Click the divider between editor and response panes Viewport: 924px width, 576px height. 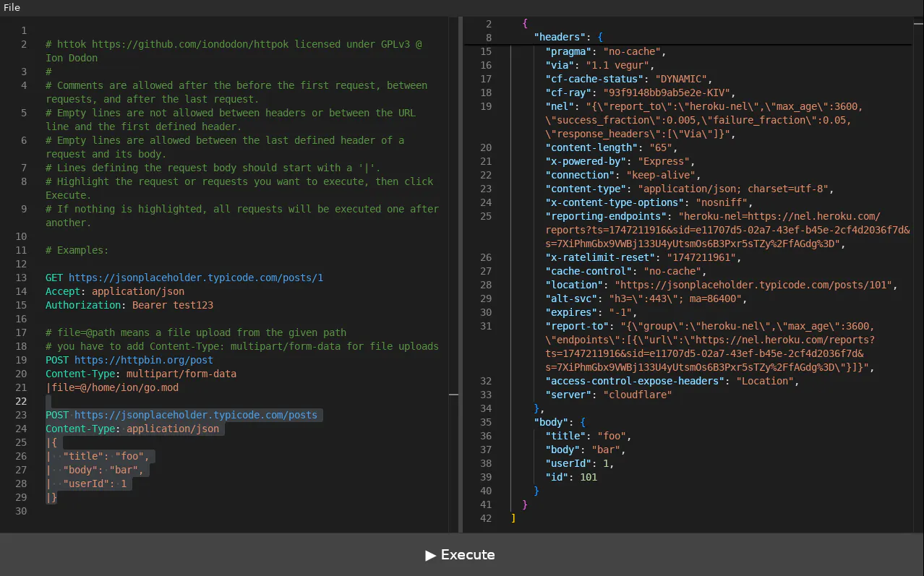[461, 275]
